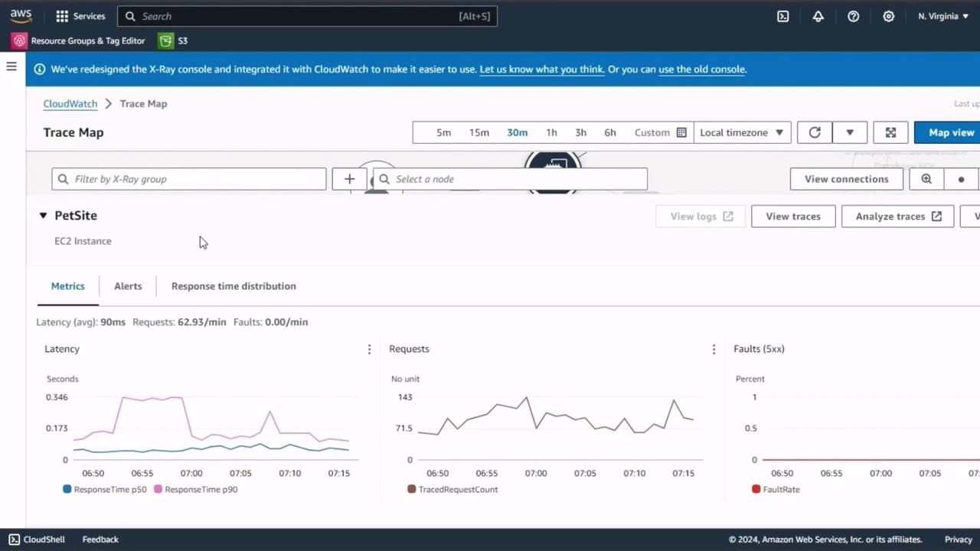Click the ResponseTime p90 pink legend swatch
980x551 pixels.
pyautogui.click(x=158, y=489)
